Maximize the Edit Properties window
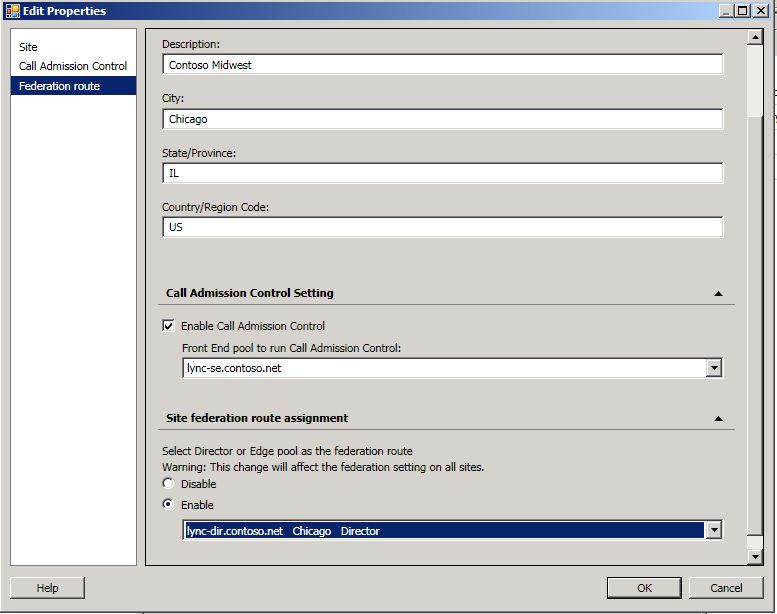The width and height of the screenshot is (777, 614). tap(743, 10)
